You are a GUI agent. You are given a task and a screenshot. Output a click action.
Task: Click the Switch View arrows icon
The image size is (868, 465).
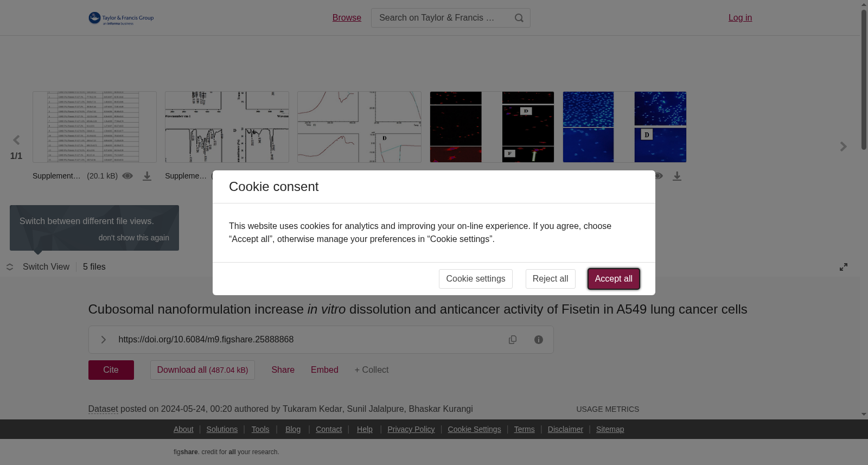coord(10,267)
